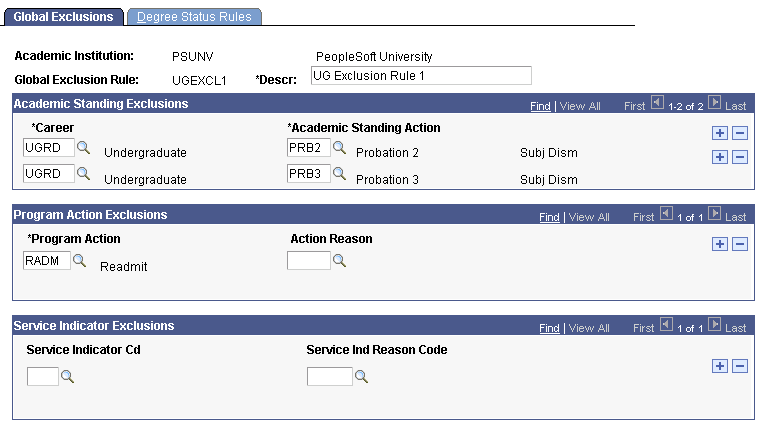Go to next row in Academic Standing Exclusions
The width and height of the screenshot is (767, 428).
(714, 104)
